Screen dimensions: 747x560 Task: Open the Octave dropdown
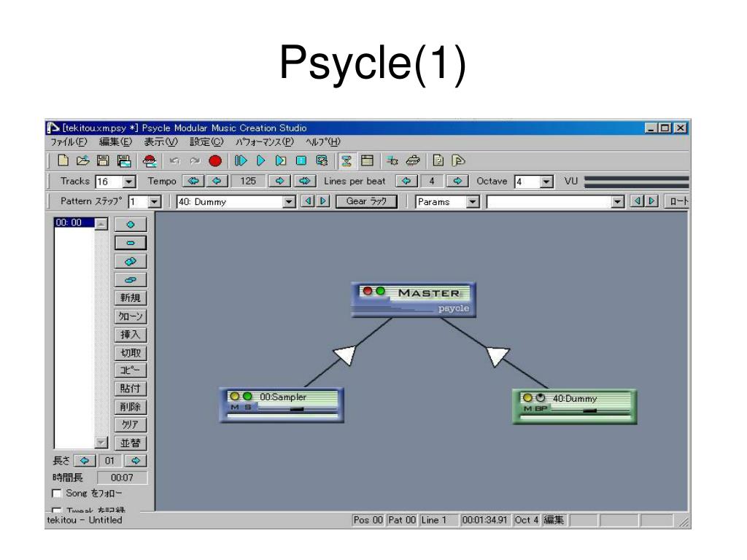(546, 182)
